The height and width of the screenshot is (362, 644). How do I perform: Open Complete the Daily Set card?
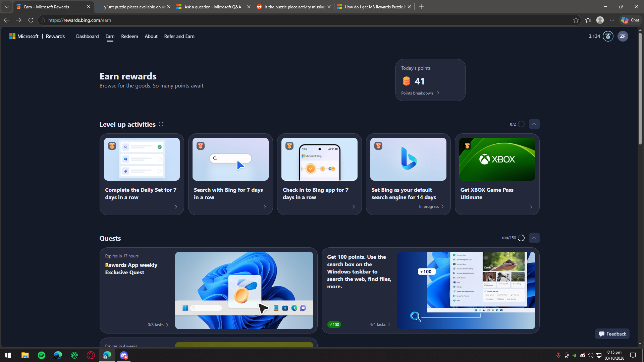point(142,174)
